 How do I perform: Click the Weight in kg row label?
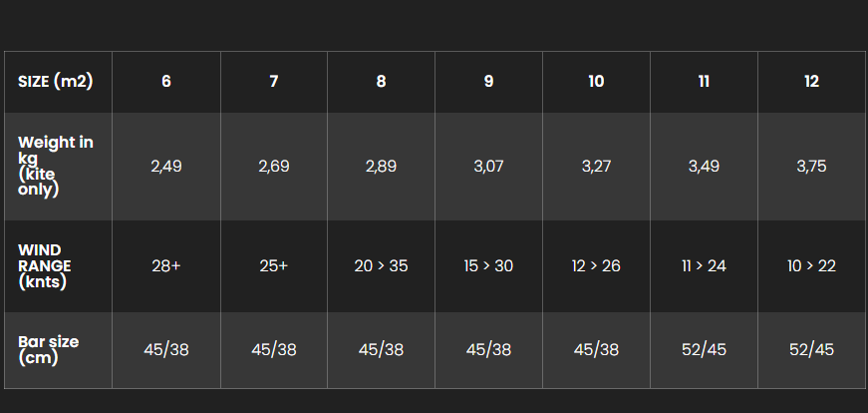click(58, 167)
